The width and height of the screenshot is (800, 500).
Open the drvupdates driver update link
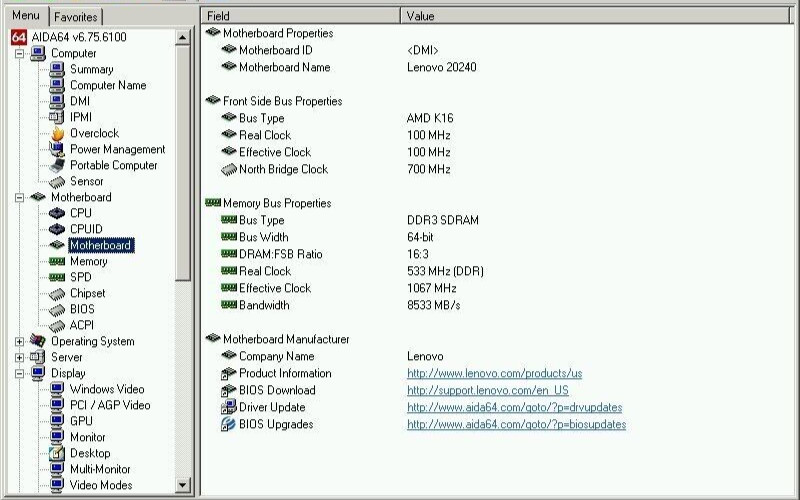pyautogui.click(x=514, y=407)
